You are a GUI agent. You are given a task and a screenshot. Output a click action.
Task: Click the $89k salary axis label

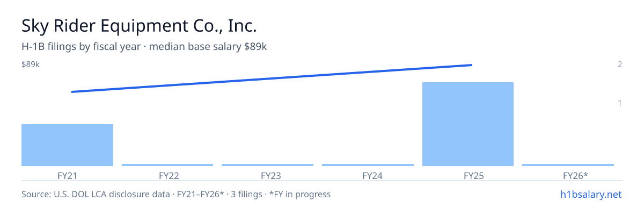31,64
